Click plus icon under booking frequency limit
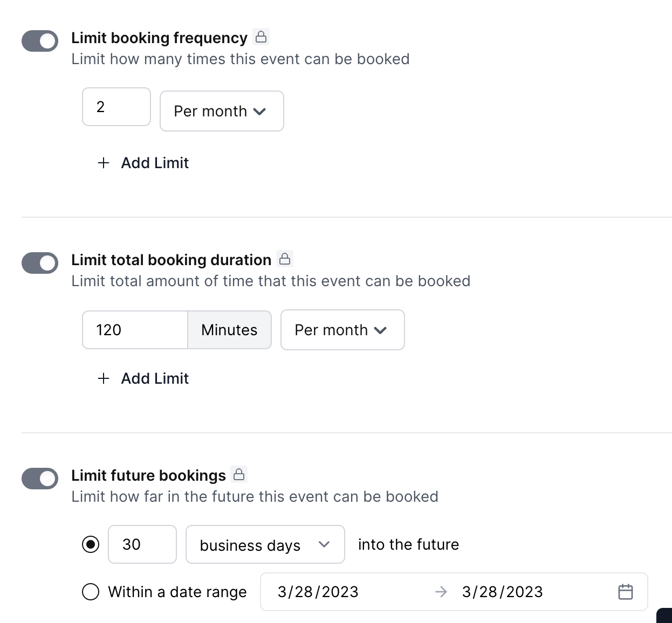The height and width of the screenshot is (623, 672). (x=104, y=163)
